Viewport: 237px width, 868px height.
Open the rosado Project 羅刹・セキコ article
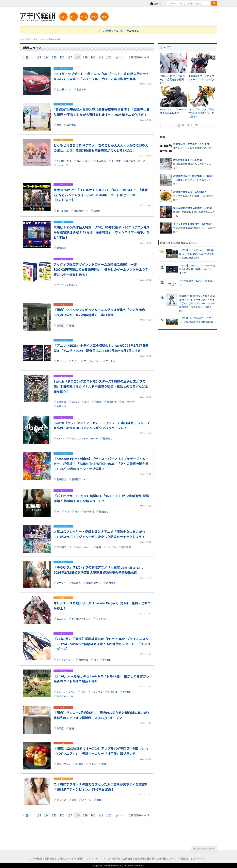(102, 606)
